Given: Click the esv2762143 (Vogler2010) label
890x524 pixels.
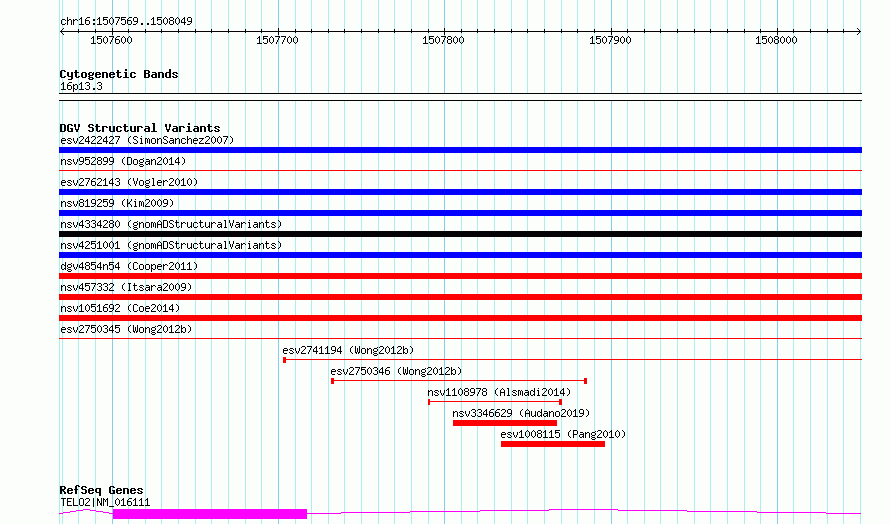Looking at the screenshot, I should tap(129, 182).
